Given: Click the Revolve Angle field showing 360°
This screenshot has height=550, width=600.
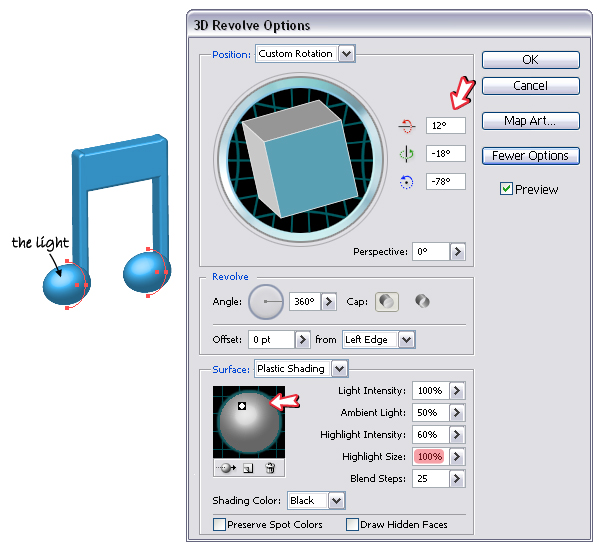Looking at the screenshot, I should click(x=305, y=302).
